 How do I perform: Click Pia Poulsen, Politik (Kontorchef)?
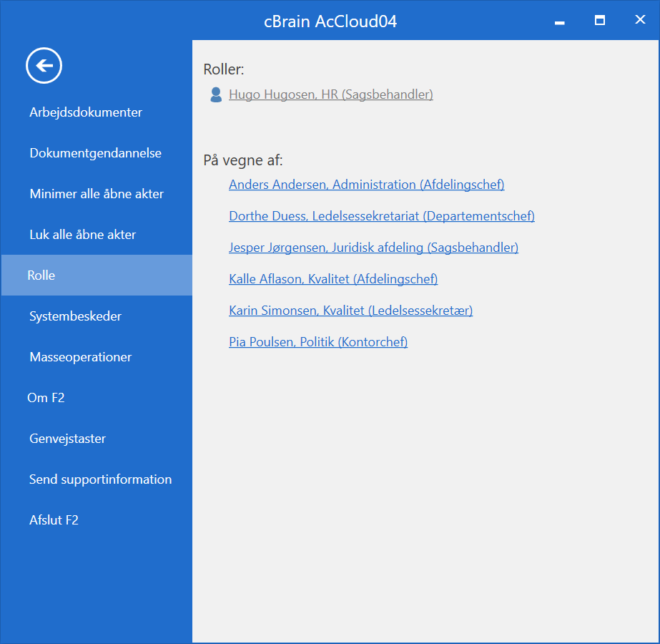point(318,342)
